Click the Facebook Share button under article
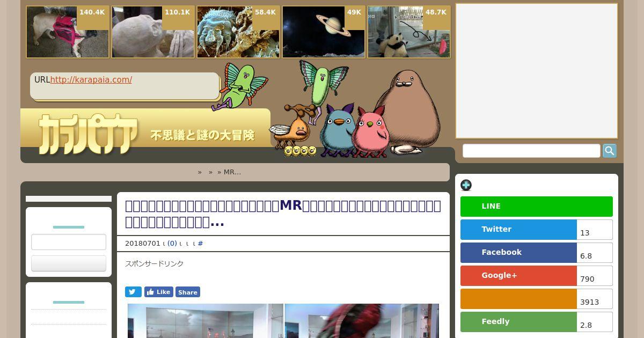This screenshot has width=644, height=338. [187, 292]
